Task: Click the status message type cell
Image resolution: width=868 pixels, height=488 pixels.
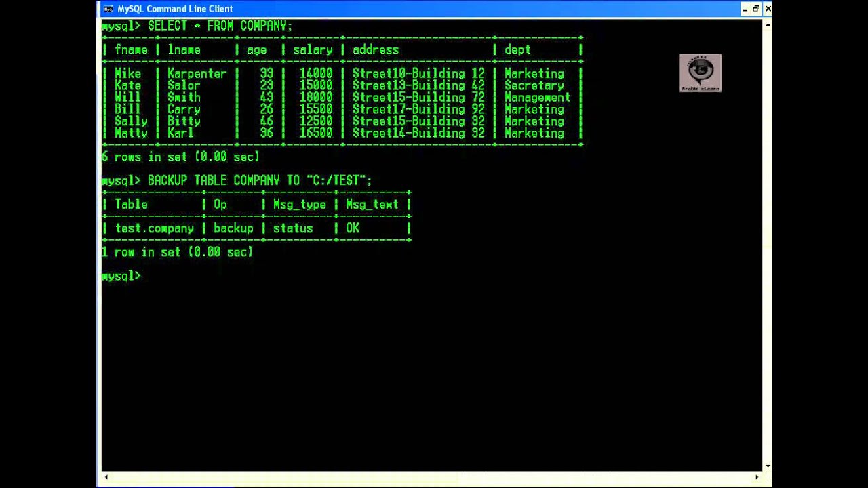Action: [293, 228]
